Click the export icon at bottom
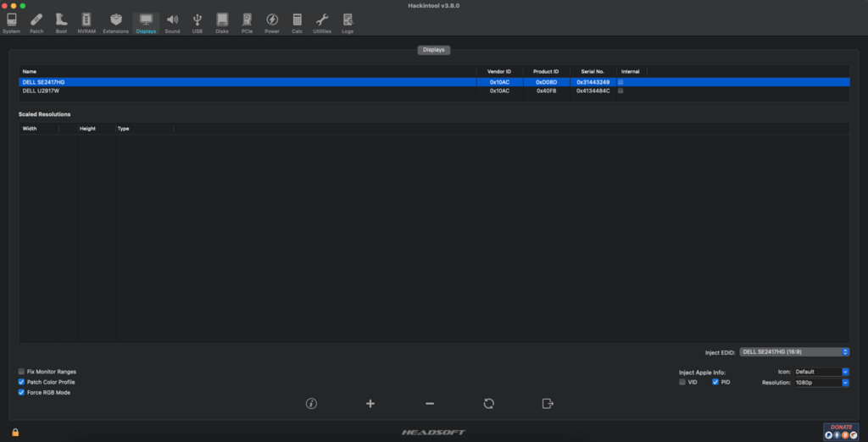The width and height of the screenshot is (868, 442). [x=548, y=404]
